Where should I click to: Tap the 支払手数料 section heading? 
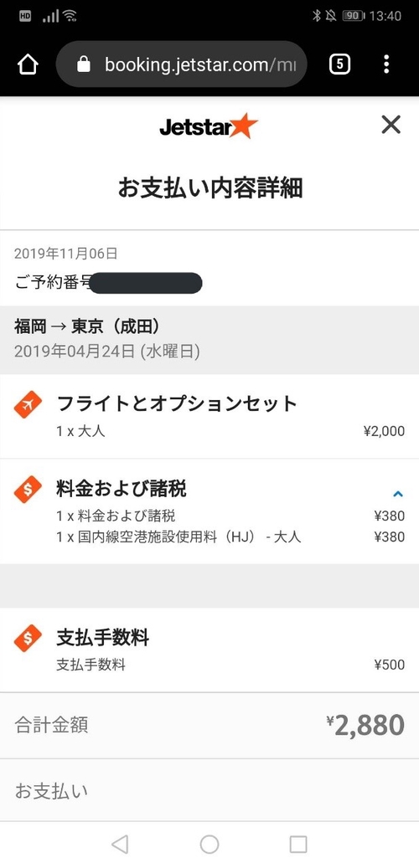102,638
